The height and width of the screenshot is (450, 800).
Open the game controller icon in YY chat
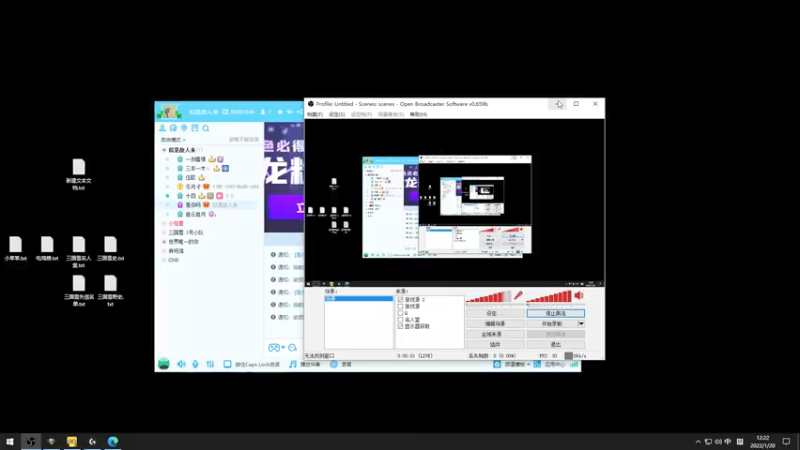pos(274,348)
